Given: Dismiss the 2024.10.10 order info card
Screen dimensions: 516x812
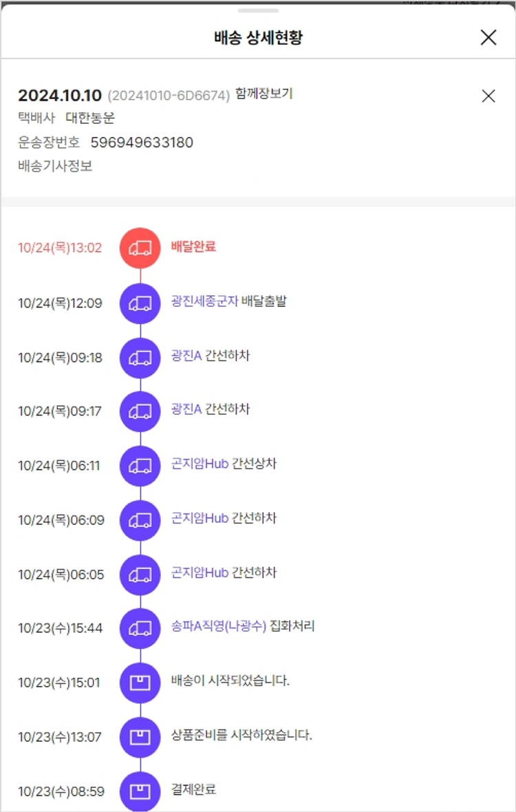Looking at the screenshot, I should [488, 96].
